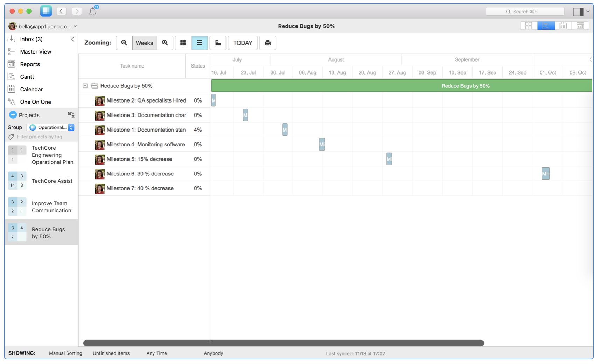Screen dimensions: 598x364
Task: Click the Milestone 5 timeline marker
Action: pyautogui.click(x=389, y=159)
